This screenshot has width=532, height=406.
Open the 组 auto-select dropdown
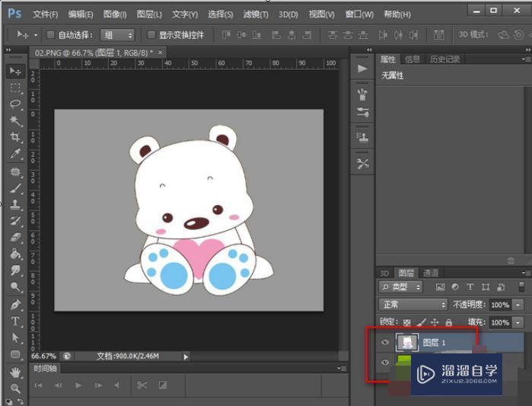[x=119, y=35]
